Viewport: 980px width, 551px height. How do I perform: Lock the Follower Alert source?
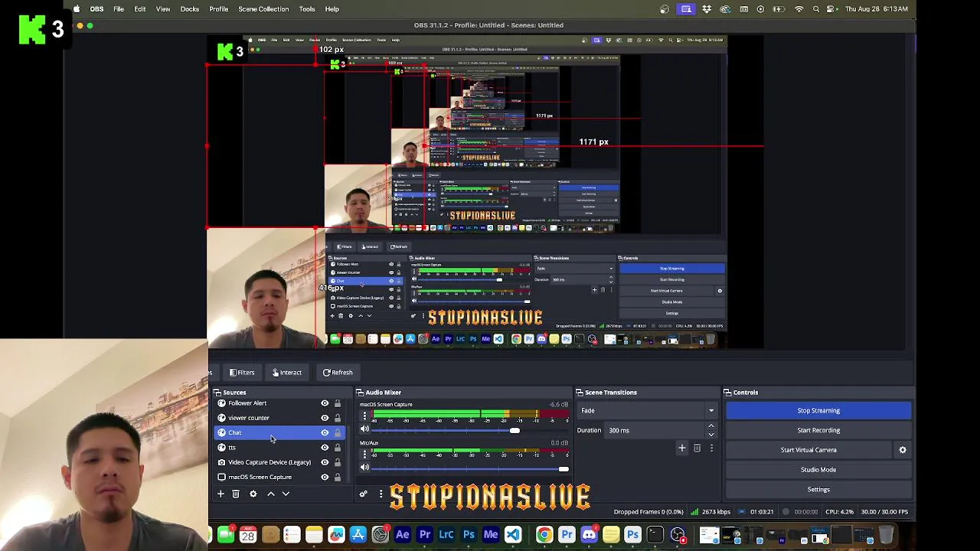click(338, 403)
